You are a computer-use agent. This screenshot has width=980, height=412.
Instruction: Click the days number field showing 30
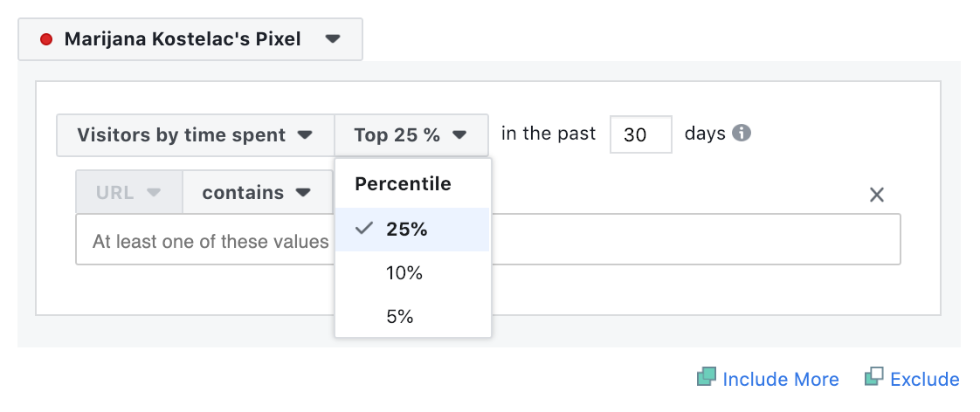[640, 134]
